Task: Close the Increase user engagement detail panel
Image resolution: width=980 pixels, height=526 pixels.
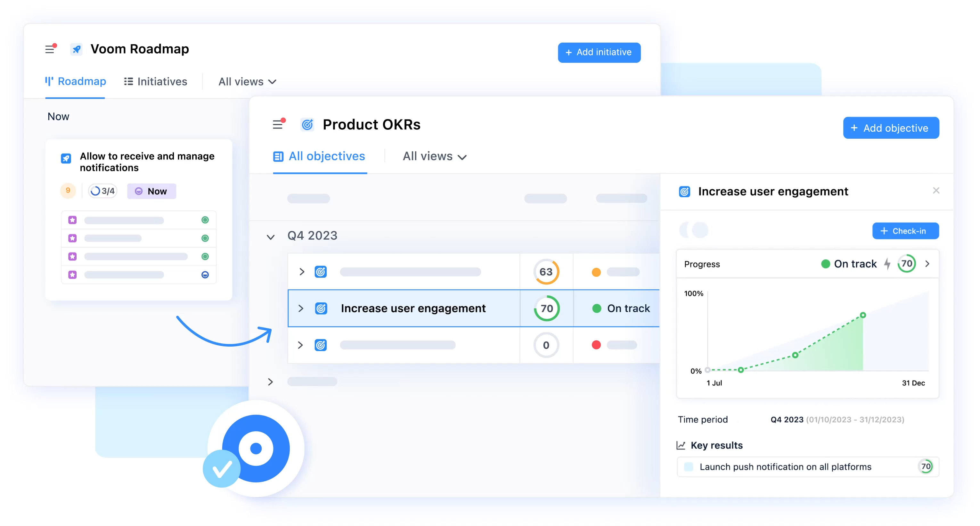Action: [936, 190]
